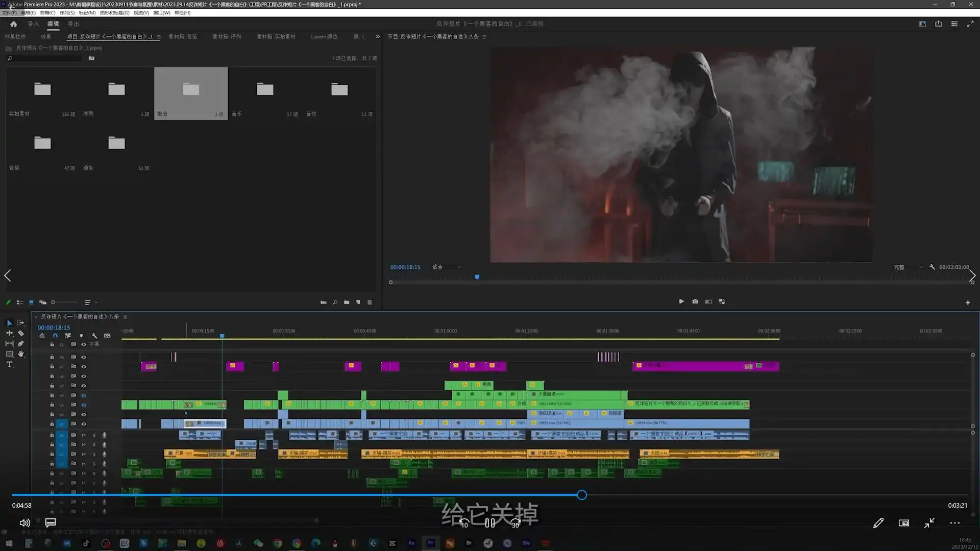
Task: Open the 导出 (Export) workspace tab
Action: (x=73, y=24)
